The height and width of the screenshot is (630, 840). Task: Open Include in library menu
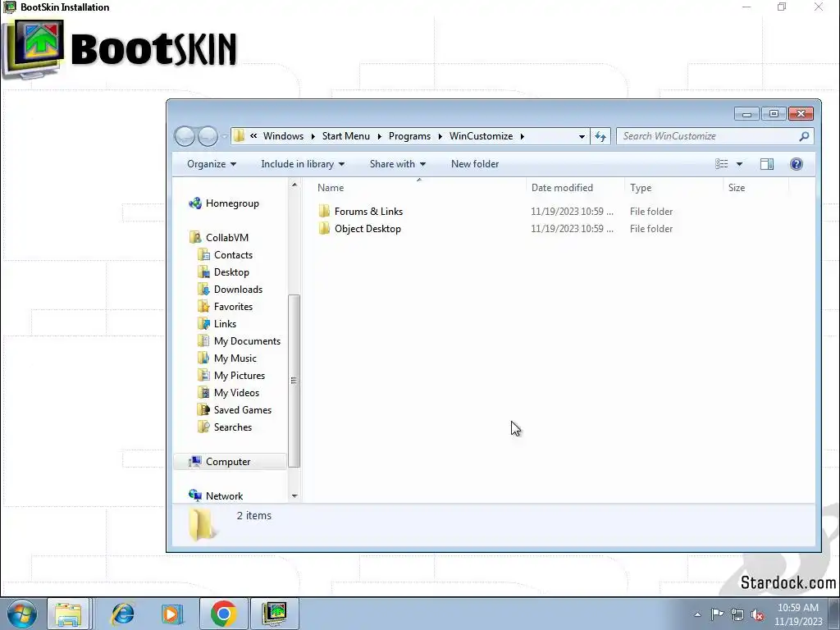click(x=303, y=164)
